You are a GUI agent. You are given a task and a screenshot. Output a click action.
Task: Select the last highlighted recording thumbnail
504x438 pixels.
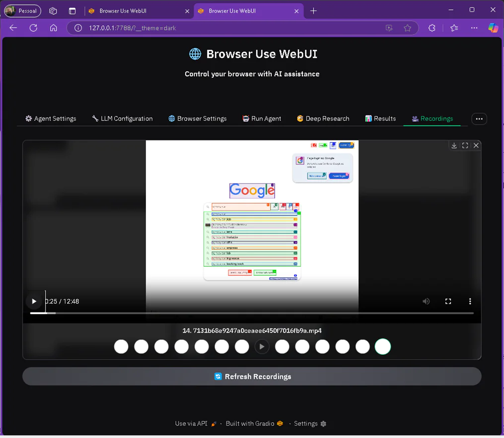click(383, 347)
